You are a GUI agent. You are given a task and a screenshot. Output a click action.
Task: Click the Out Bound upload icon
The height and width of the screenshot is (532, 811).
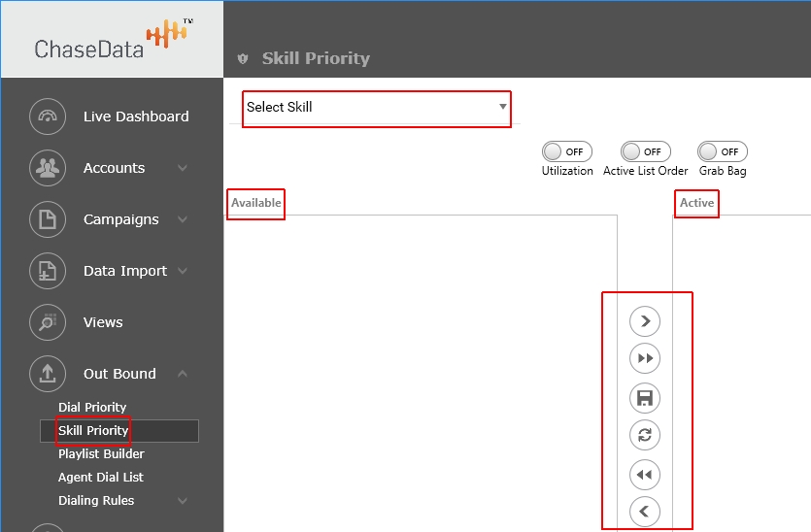pos(48,374)
